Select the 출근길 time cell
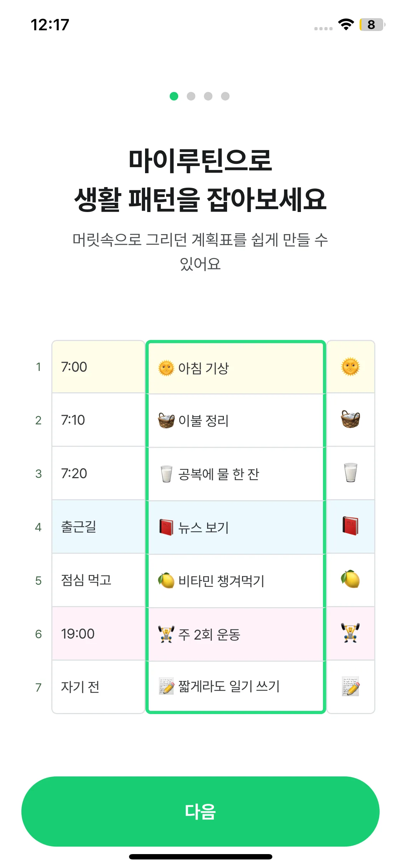The height and width of the screenshot is (868, 401). point(98,527)
